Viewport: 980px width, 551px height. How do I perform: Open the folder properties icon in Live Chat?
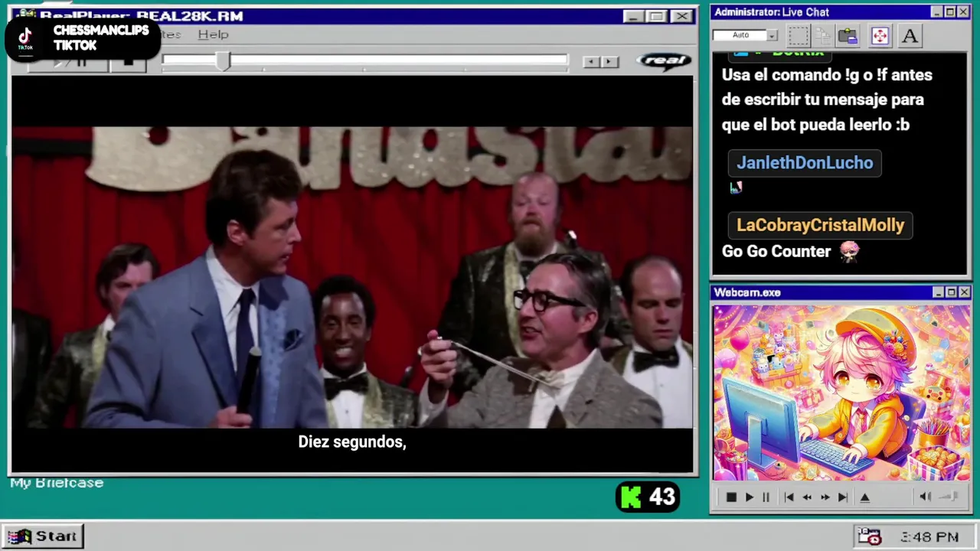click(848, 36)
